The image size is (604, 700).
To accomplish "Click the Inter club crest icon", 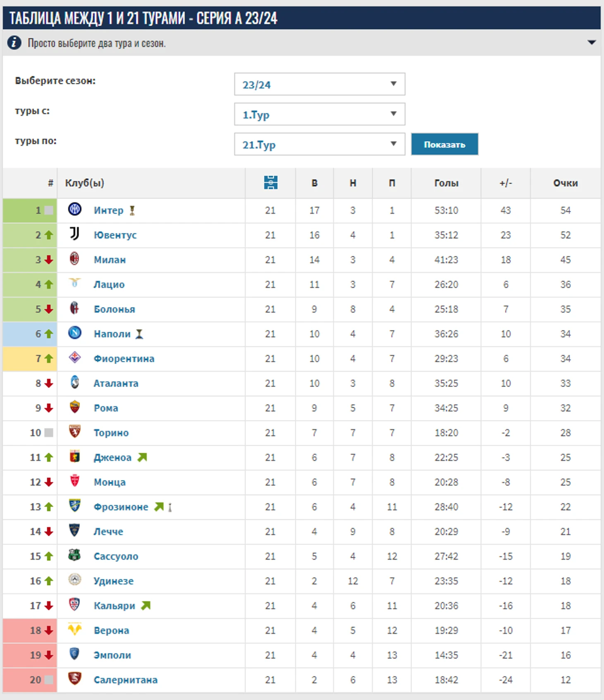I will click(74, 210).
